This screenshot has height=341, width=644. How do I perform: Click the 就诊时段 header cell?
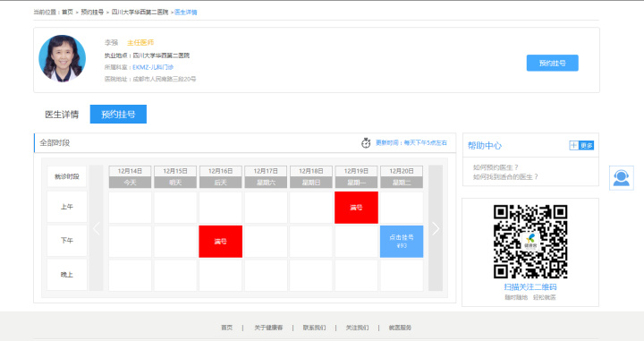67,176
